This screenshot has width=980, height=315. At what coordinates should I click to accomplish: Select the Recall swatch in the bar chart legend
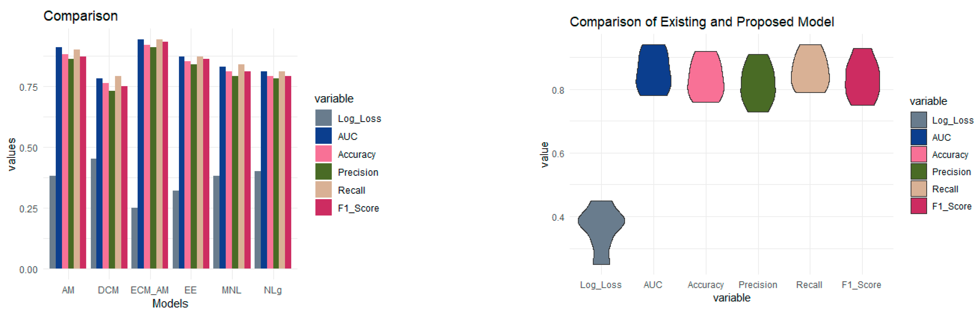pos(323,190)
